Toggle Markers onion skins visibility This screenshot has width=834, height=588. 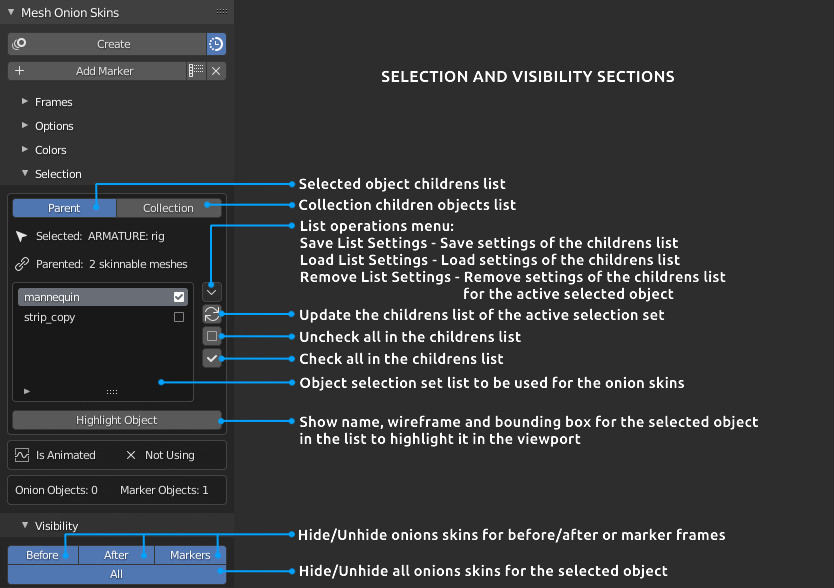click(190, 555)
